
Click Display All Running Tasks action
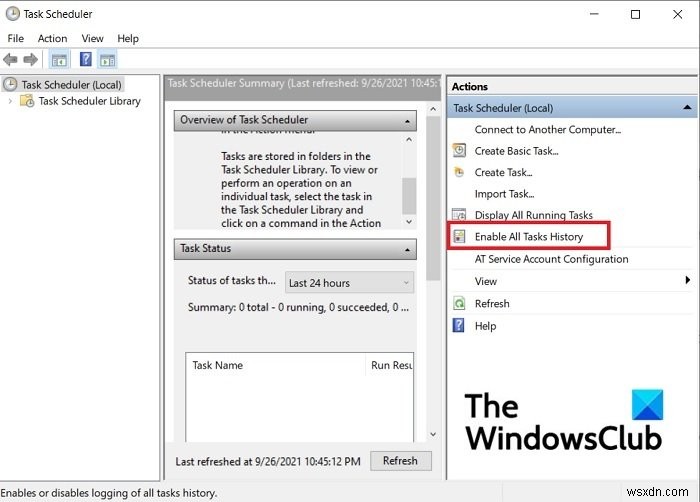pos(534,215)
